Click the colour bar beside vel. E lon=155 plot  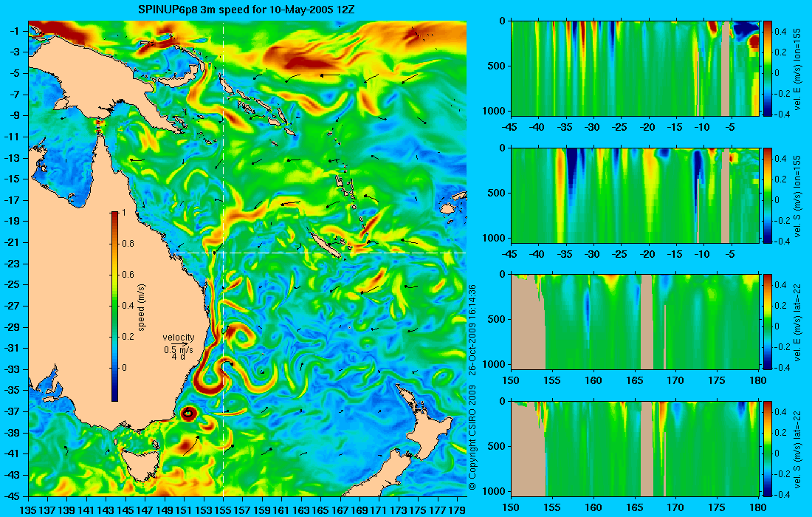click(x=767, y=69)
